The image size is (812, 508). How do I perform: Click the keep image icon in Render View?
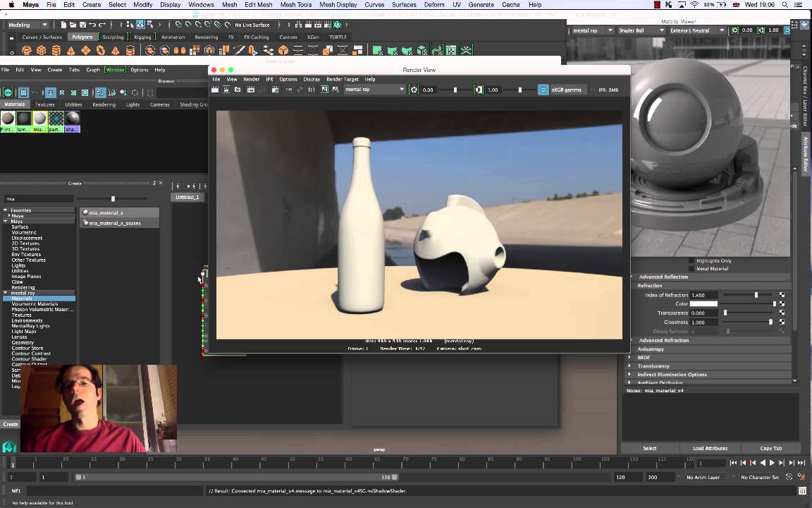coord(324,90)
